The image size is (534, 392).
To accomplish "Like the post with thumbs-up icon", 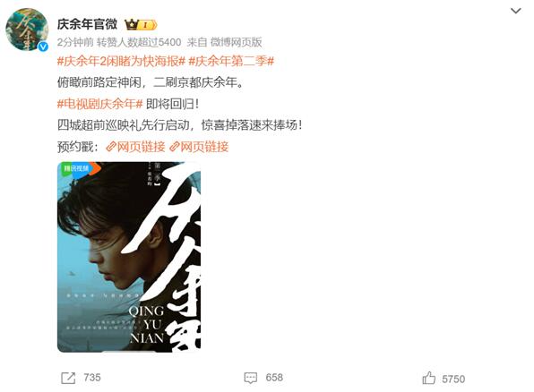I will 429,378.
